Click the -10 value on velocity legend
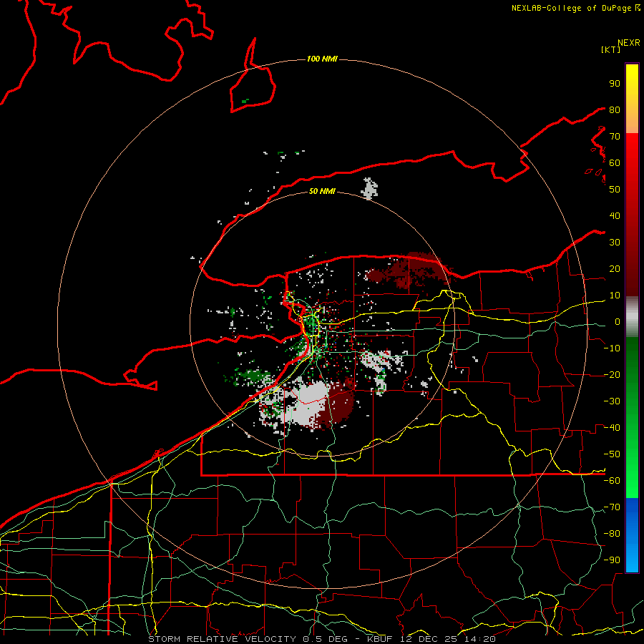This screenshot has height=644, width=644. (x=612, y=348)
